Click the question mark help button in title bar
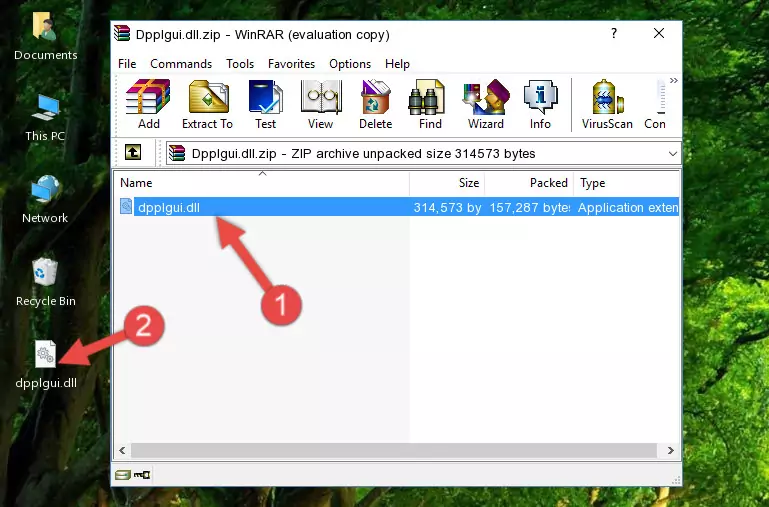This screenshot has height=507, width=769. pyautogui.click(x=614, y=33)
